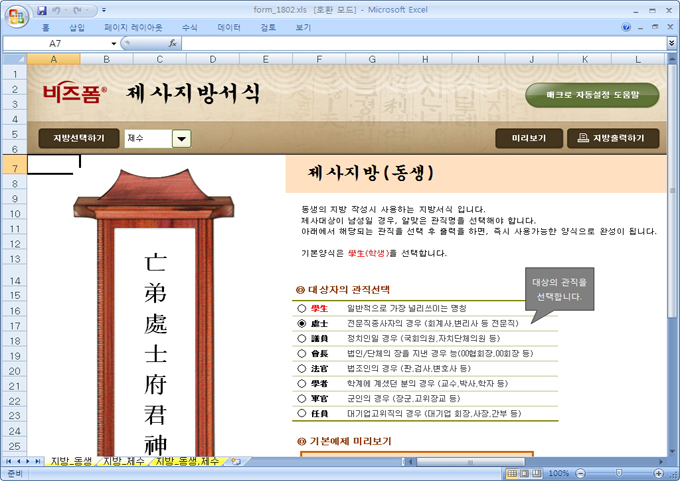680x481 pixels.
Task: Click the vertical scroll down arrow
Action: pos(672,452)
